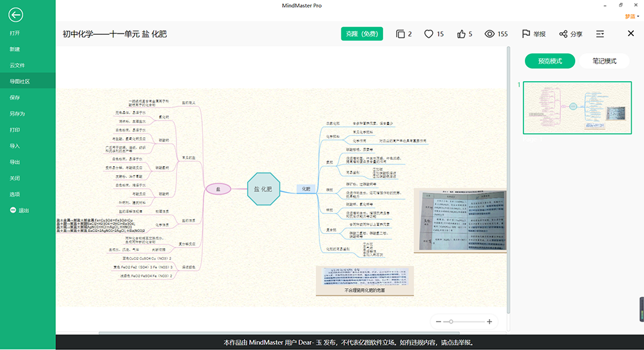Select 导出 in the sidebar
The width and height of the screenshot is (644, 350).
(x=15, y=162)
